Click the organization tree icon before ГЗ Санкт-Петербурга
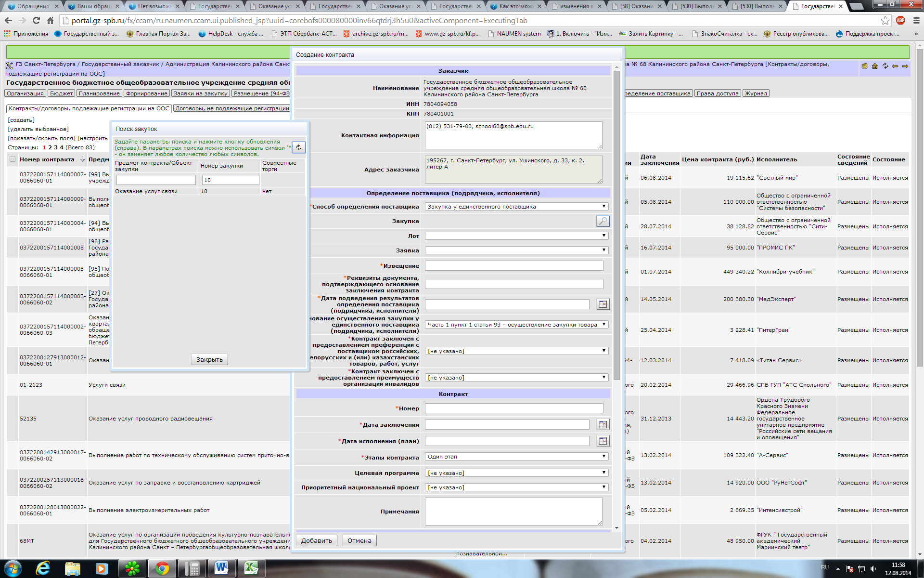 (x=10, y=66)
